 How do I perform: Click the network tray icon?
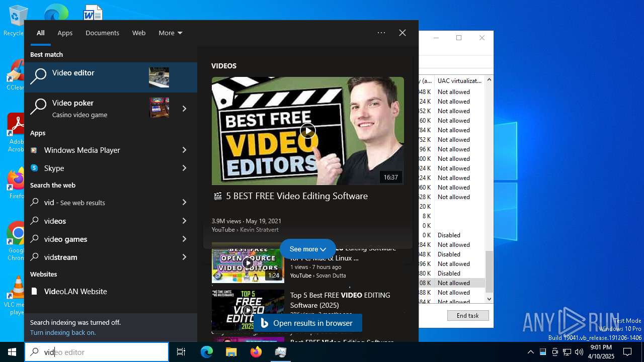coord(567,352)
